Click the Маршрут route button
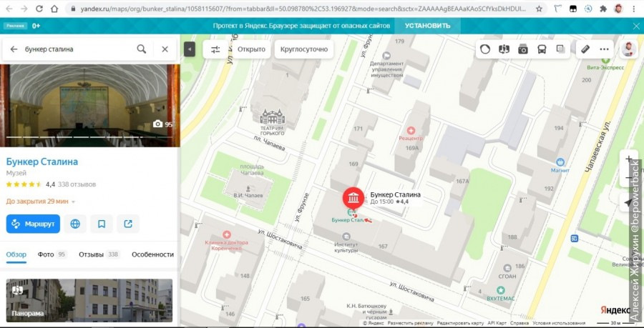The width and height of the screenshot is (644, 328). 33,224
